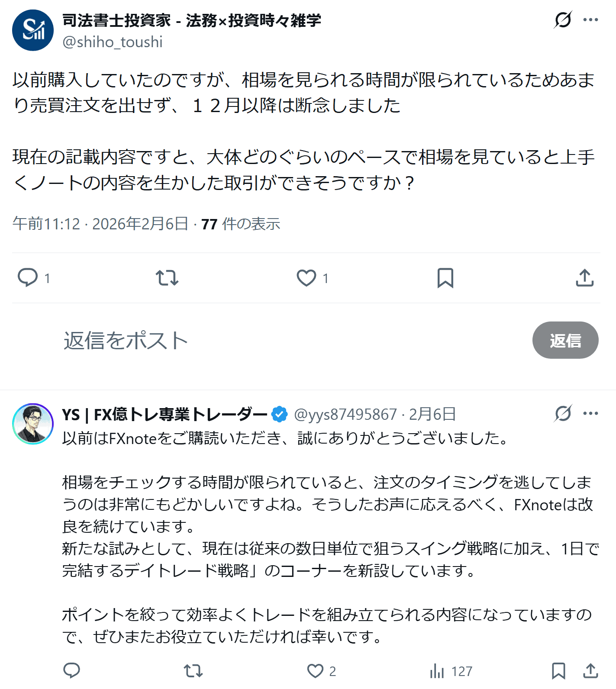Open YS trader's profile avatar
The height and width of the screenshot is (689, 616).
click(x=33, y=424)
